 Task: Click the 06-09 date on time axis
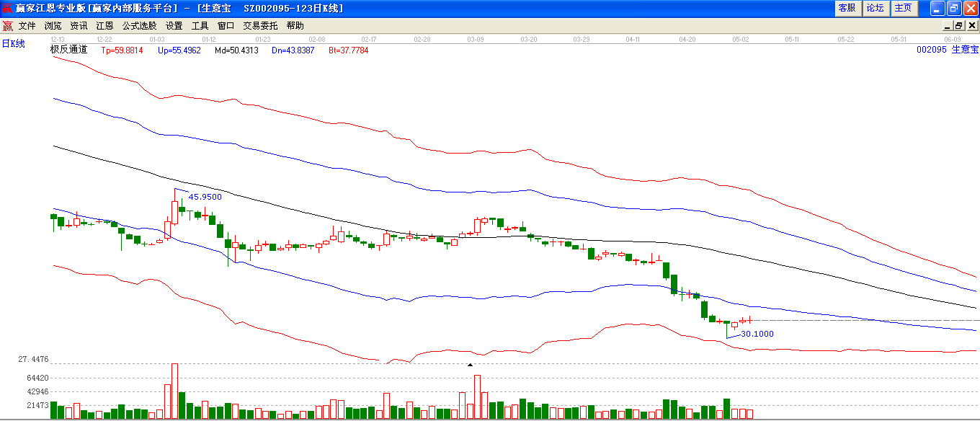point(953,39)
